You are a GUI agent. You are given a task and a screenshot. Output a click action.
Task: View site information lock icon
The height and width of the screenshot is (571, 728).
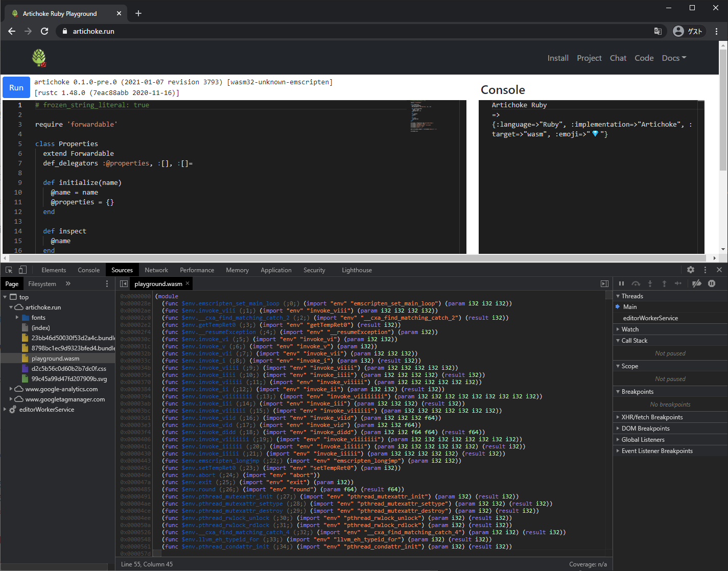tap(65, 31)
